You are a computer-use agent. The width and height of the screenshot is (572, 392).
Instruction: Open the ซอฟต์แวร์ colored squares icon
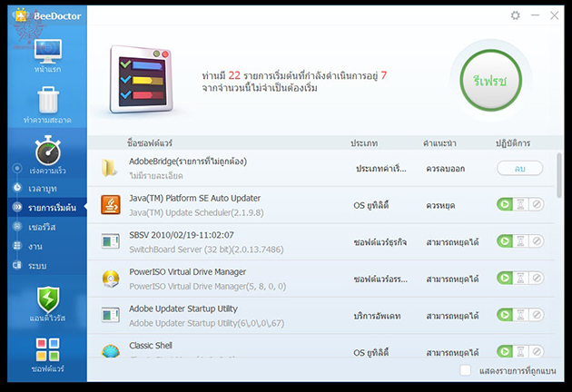pyautogui.click(x=48, y=349)
